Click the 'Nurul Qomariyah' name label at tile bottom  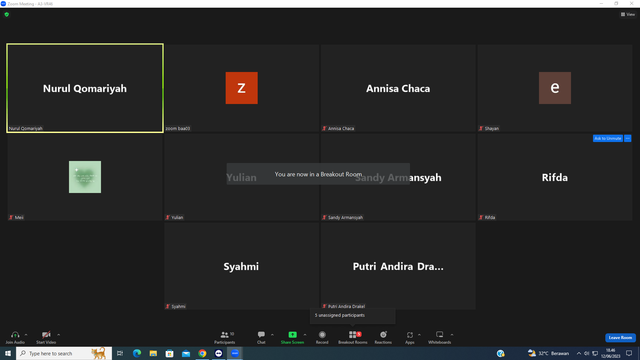coord(26,128)
